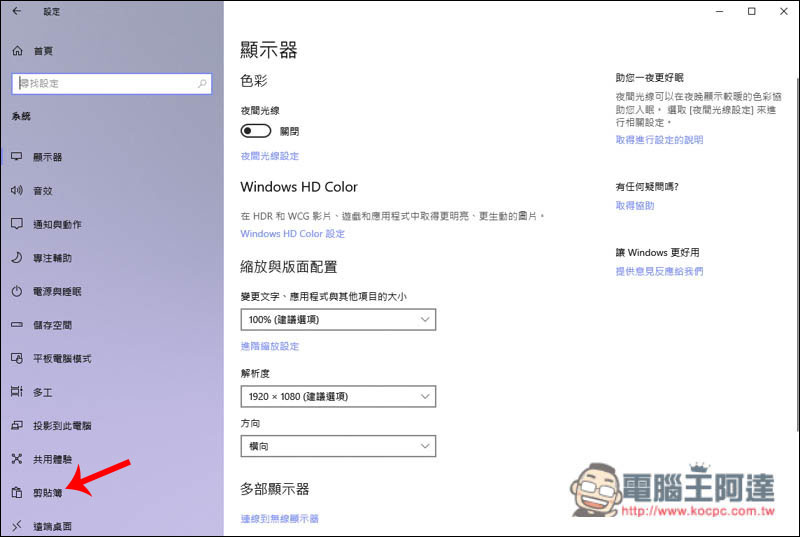Open the display orientation dropdown
Screen dimensions: 800x537
coord(338,446)
